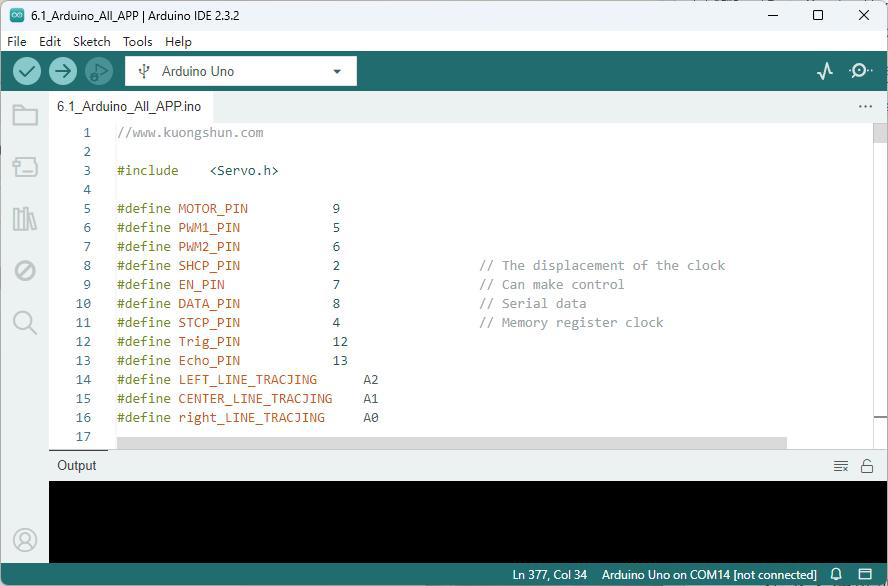
Task: Click the value 12 for Trig_PIN
Action: pos(340,341)
